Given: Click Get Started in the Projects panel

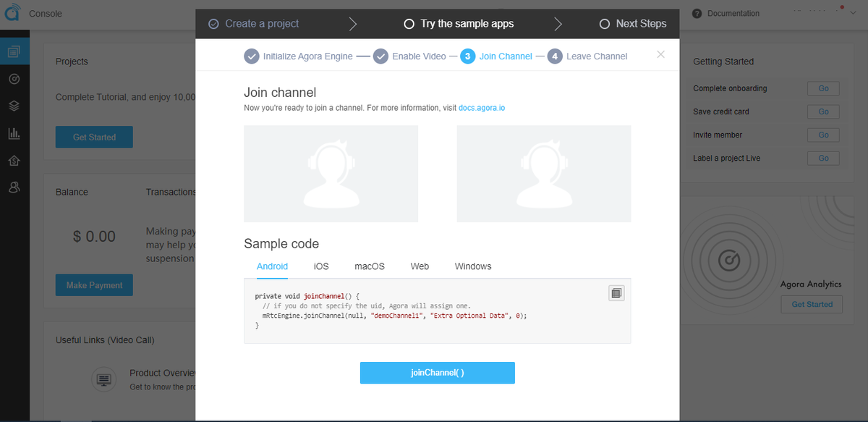Looking at the screenshot, I should click(x=94, y=137).
